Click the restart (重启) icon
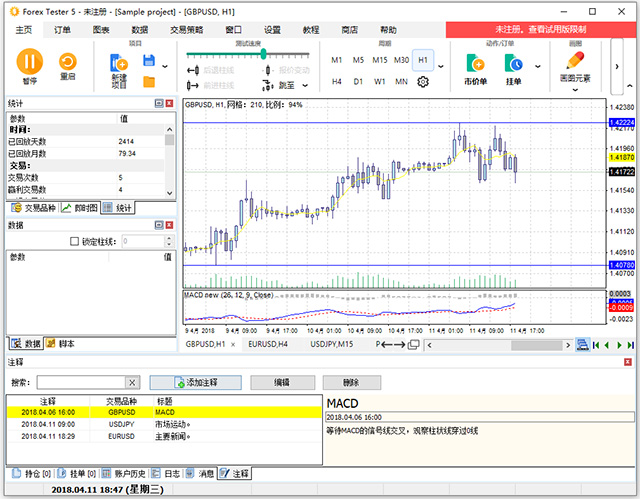 click(68, 62)
